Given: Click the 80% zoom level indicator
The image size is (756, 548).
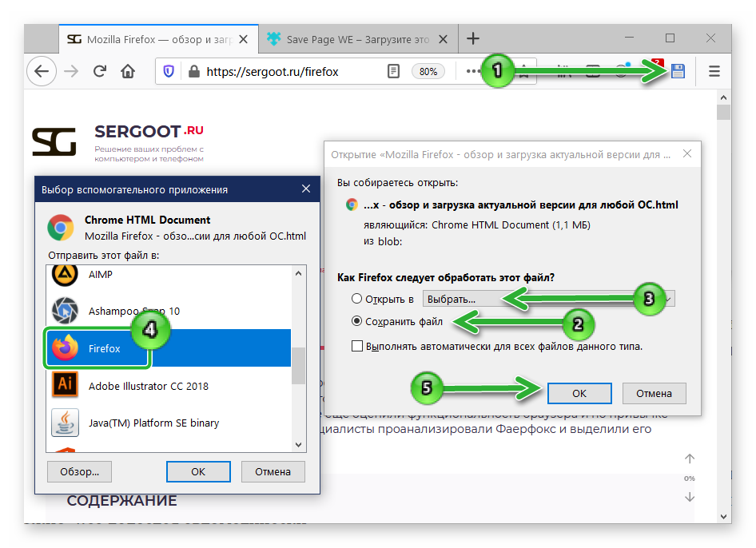Looking at the screenshot, I should tap(428, 71).
